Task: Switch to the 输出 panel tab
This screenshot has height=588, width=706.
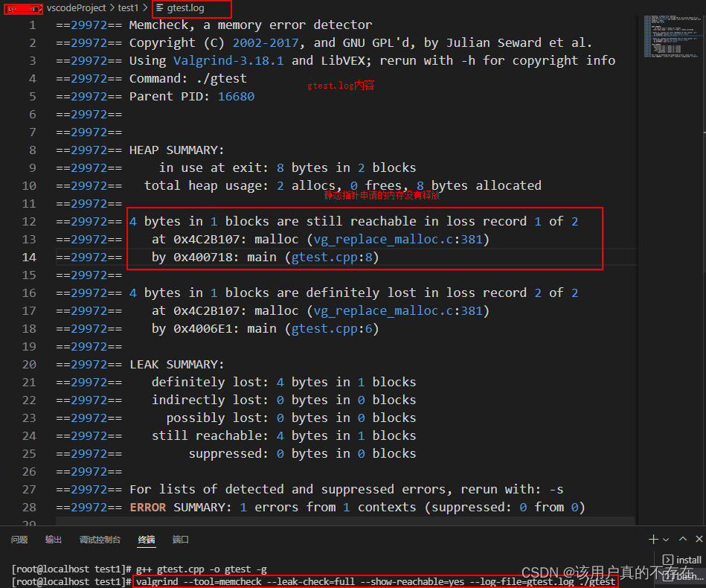Action: point(53,540)
